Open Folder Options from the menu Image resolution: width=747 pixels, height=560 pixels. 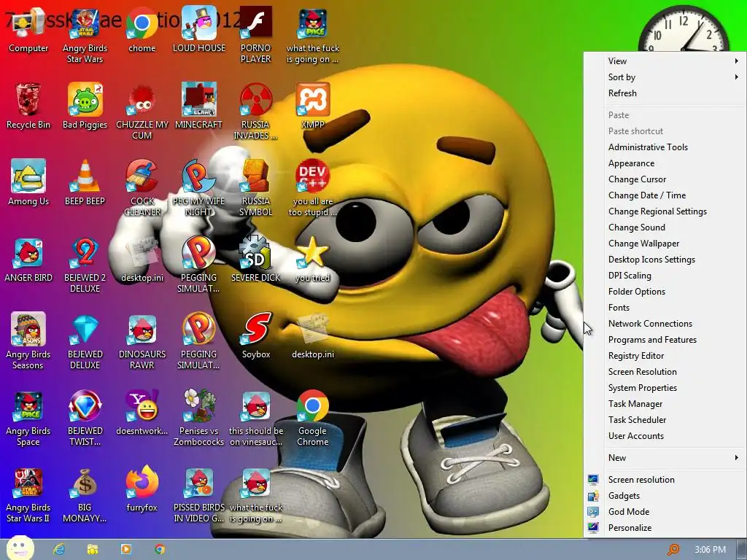point(665,292)
